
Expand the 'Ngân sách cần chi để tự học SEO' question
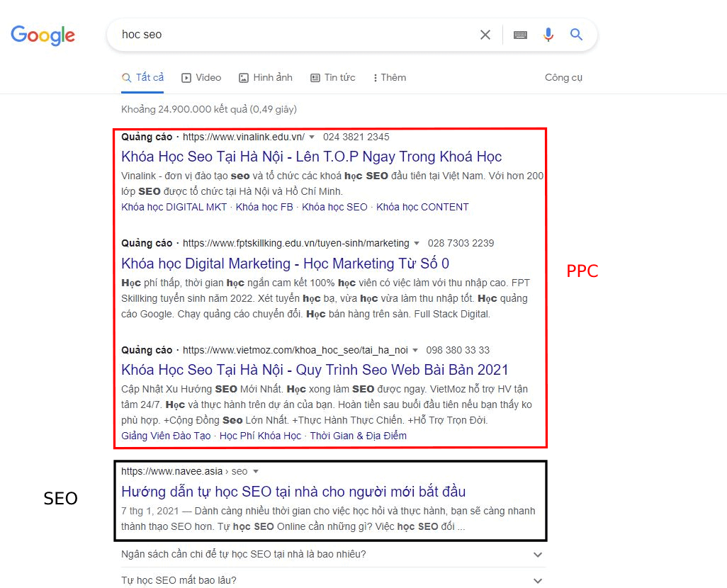pyautogui.click(x=538, y=555)
